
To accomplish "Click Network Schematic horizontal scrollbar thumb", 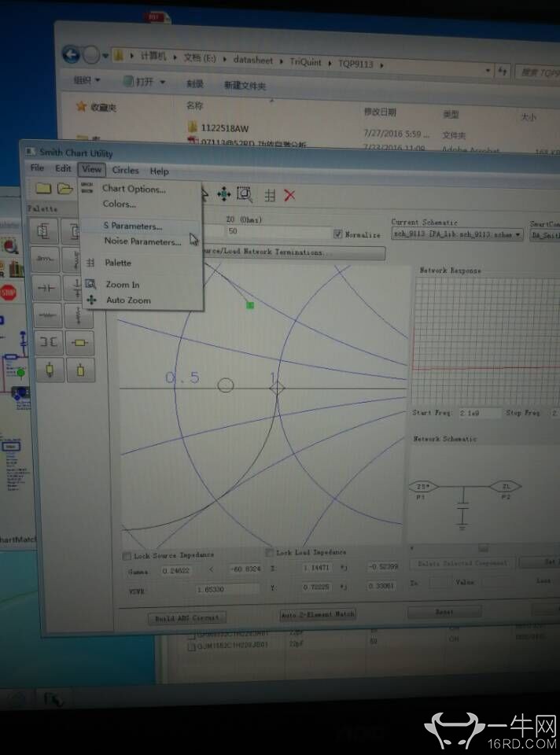I will click(x=484, y=548).
